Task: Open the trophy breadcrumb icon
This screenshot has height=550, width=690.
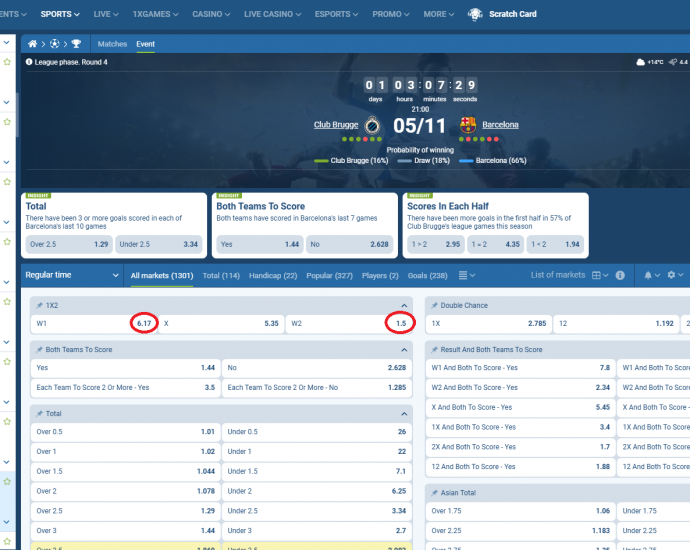Action: (x=76, y=44)
